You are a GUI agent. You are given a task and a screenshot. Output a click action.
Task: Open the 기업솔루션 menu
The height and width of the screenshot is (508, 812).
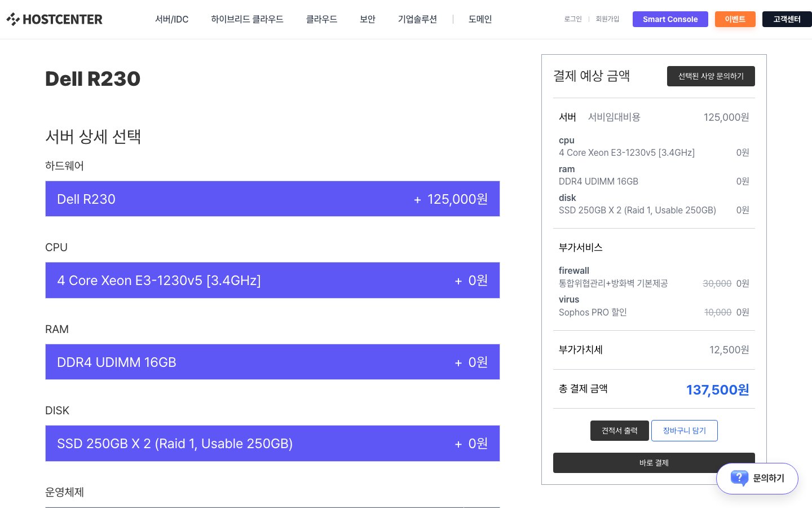pyautogui.click(x=417, y=19)
